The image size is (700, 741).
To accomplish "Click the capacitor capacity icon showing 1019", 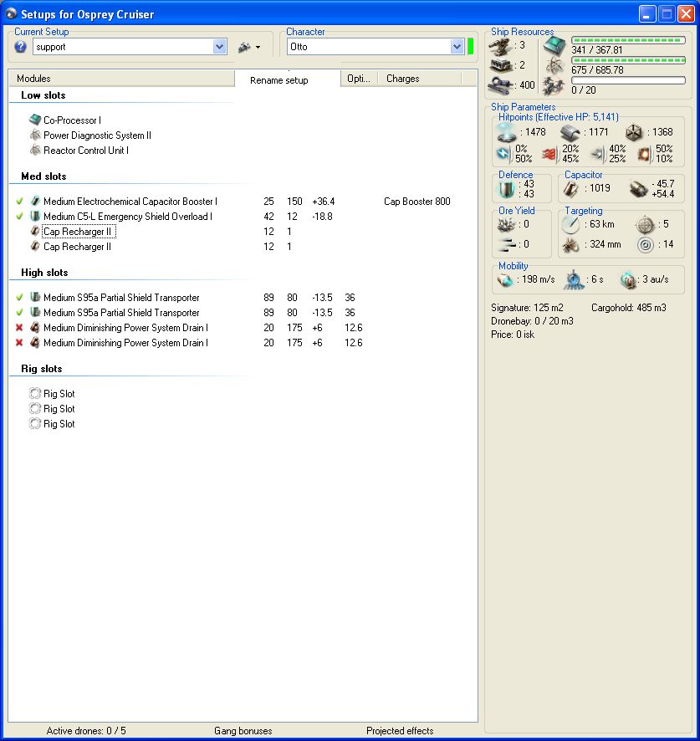I will tap(571, 188).
